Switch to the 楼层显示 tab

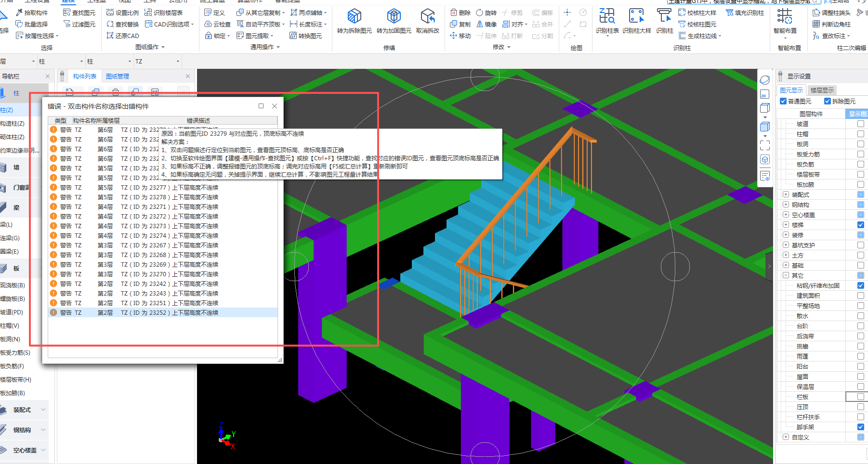pyautogui.click(x=822, y=90)
